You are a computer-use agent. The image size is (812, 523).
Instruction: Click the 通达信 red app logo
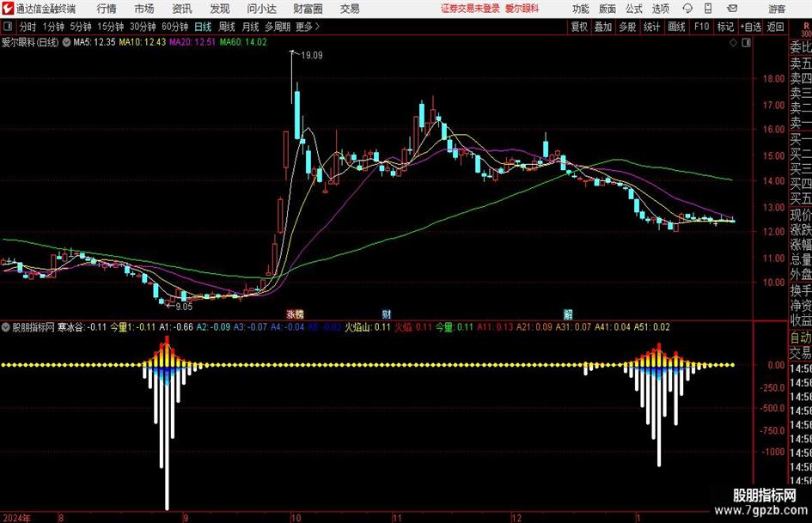7,8
